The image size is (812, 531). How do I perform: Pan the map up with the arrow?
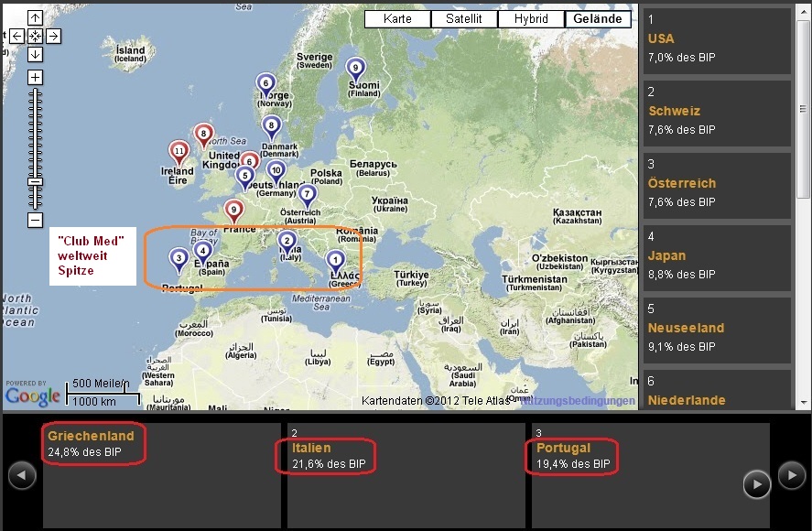[x=35, y=18]
